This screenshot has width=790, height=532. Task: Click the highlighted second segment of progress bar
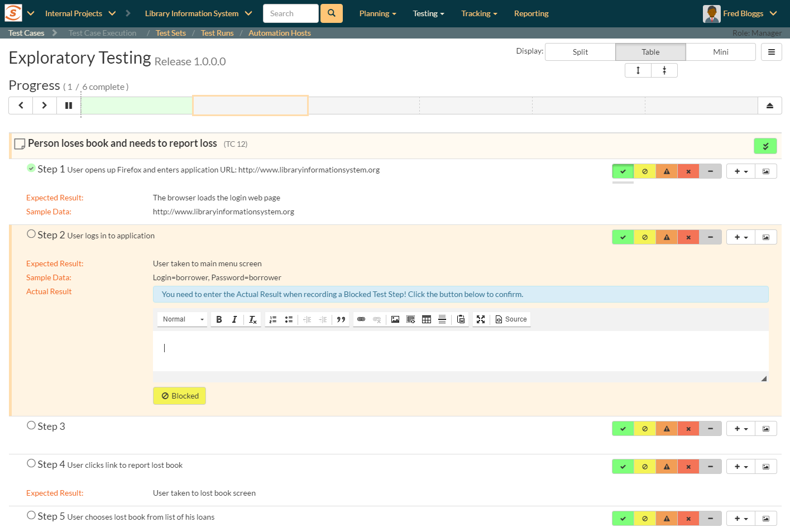250,106
